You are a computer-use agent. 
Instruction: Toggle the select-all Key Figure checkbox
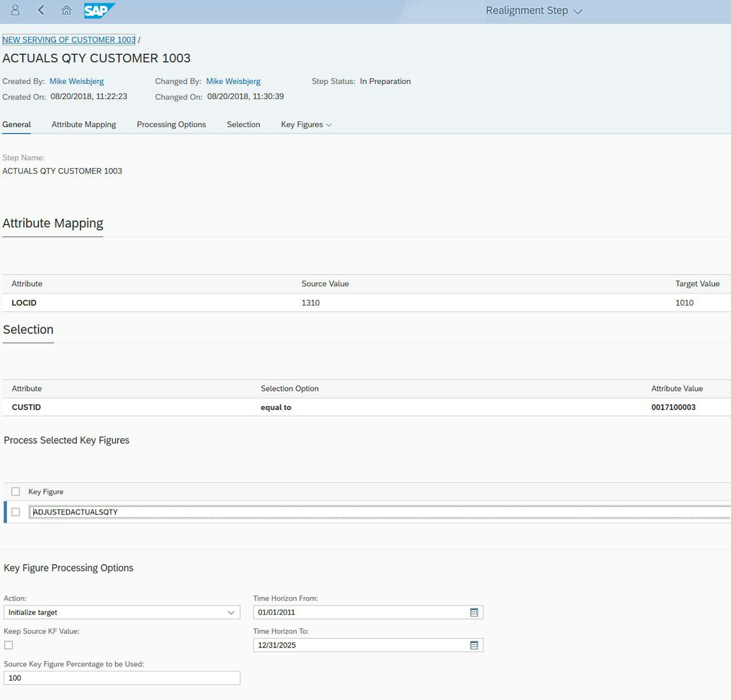coord(16,492)
